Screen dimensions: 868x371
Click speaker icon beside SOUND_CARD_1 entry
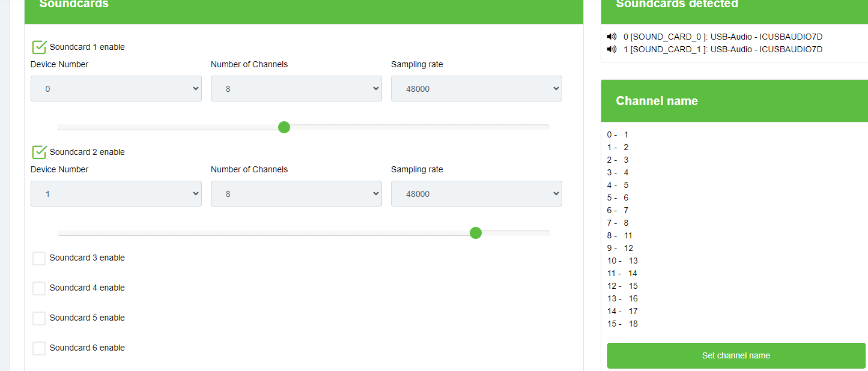pos(612,49)
